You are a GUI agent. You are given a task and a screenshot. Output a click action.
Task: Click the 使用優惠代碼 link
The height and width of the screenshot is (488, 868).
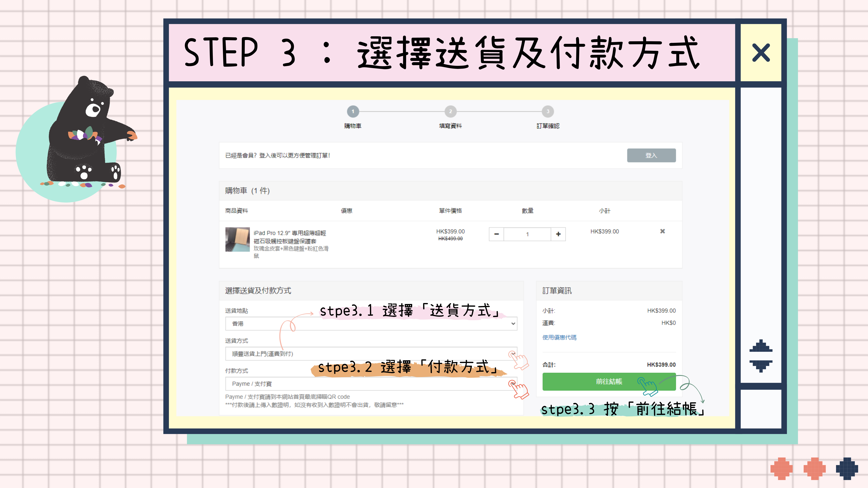[559, 337]
